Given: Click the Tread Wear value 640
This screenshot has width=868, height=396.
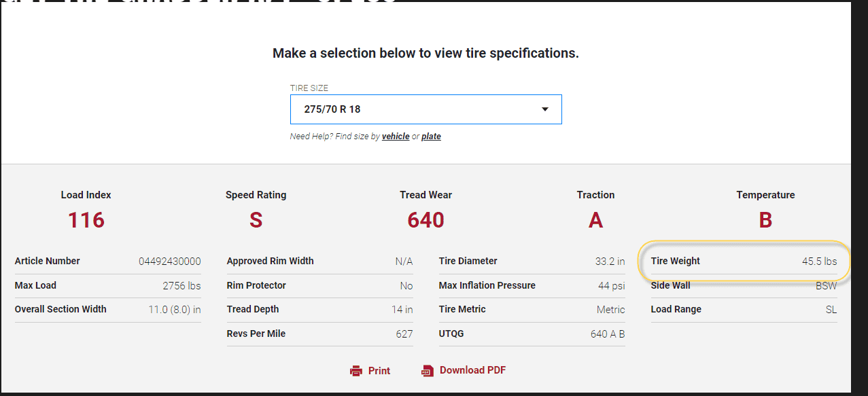Looking at the screenshot, I should 426,220.
